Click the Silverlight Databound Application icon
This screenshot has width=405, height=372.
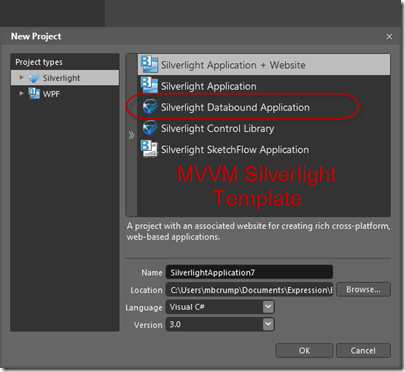(150, 107)
